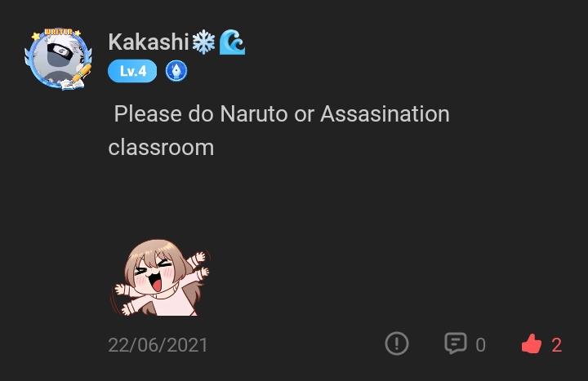The height and width of the screenshot is (381, 588).
Task: Report comment via exclamation mark icon
Action: tap(397, 343)
